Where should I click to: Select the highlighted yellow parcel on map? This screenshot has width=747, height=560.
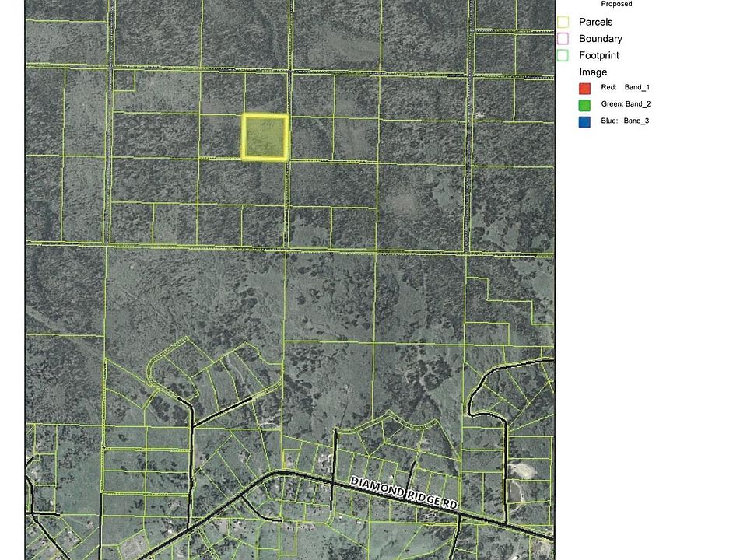point(265,137)
